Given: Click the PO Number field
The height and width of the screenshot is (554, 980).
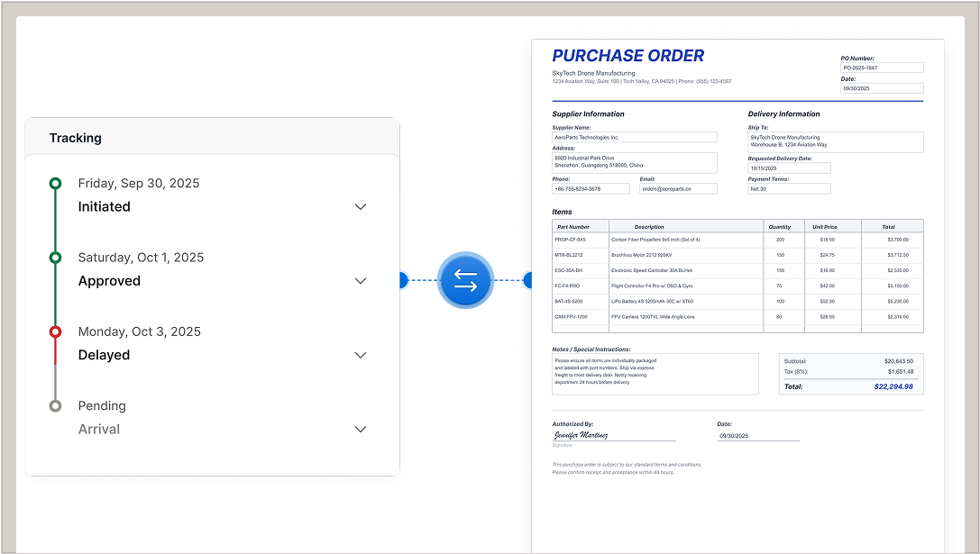Looking at the screenshot, I should tap(881, 68).
